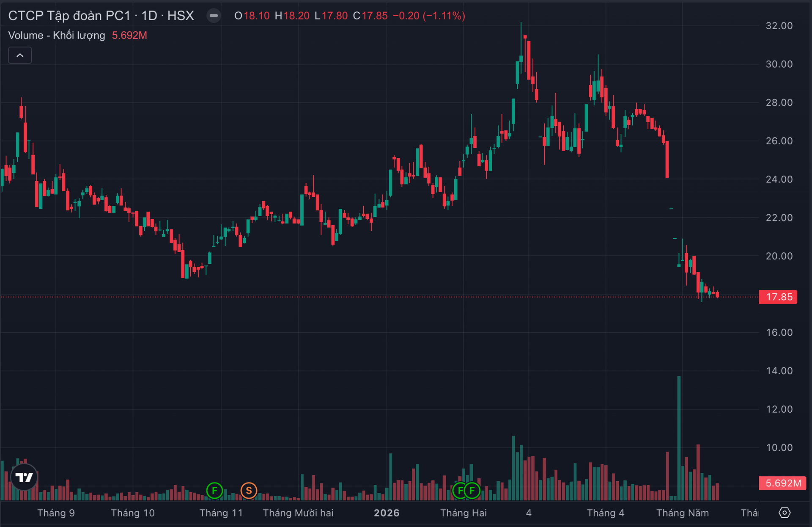Viewport: 812px width, 527px height.
Task: Click the 5.692M volume value in legend
Action: 129,35
